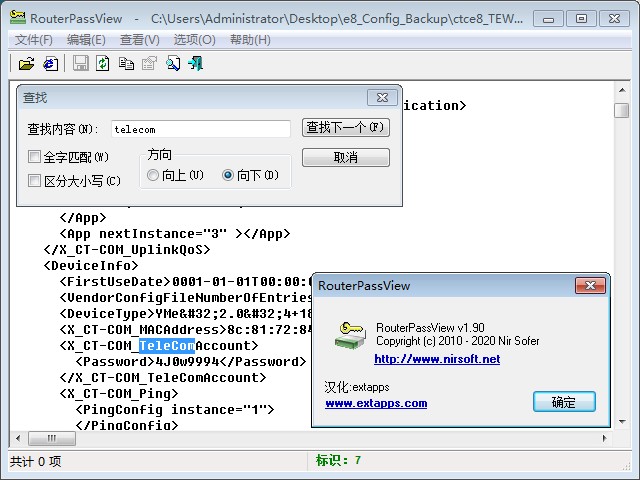Open the 查看(V) menu
Viewport: 640px width, 480px height.
pos(140,40)
